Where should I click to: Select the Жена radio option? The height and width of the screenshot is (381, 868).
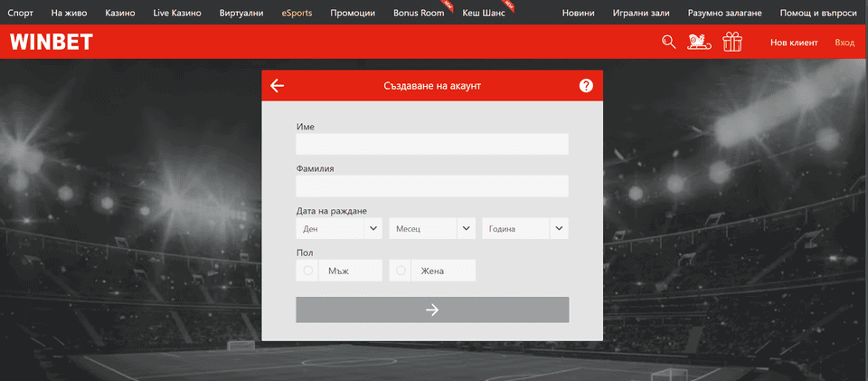pos(432,271)
